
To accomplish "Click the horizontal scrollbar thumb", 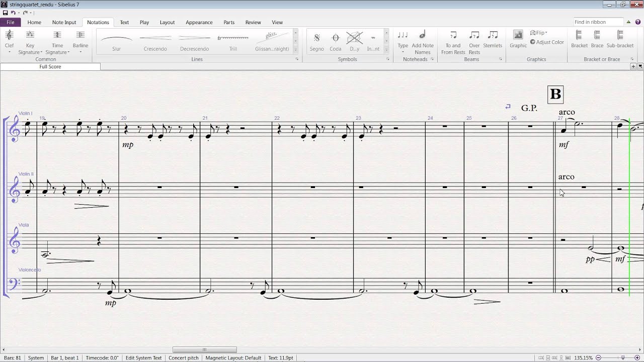I will click(205, 350).
